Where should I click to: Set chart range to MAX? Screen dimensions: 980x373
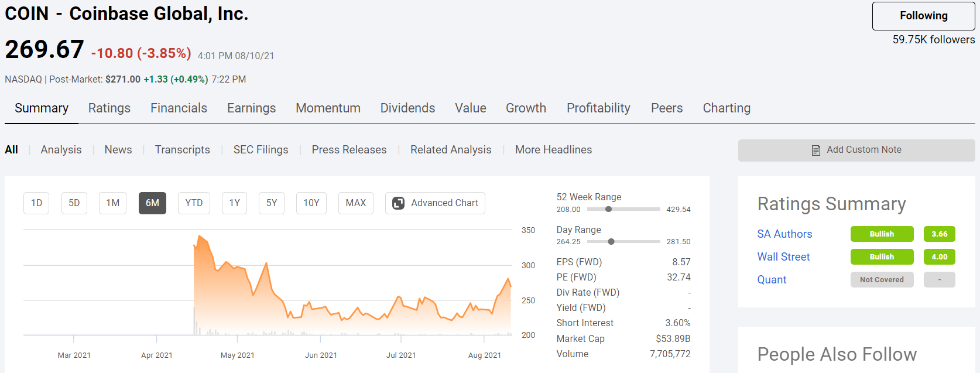[x=355, y=203]
